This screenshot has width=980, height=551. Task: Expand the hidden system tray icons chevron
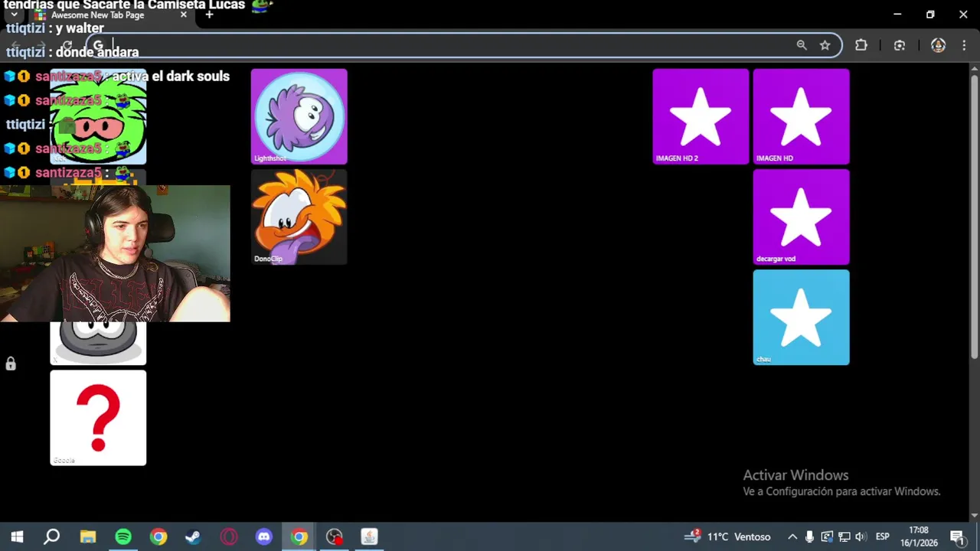tap(792, 536)
